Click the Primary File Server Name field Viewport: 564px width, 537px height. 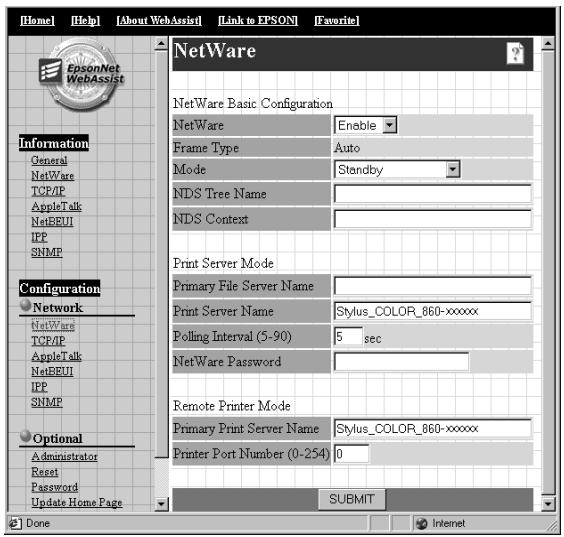pos(433,286)
